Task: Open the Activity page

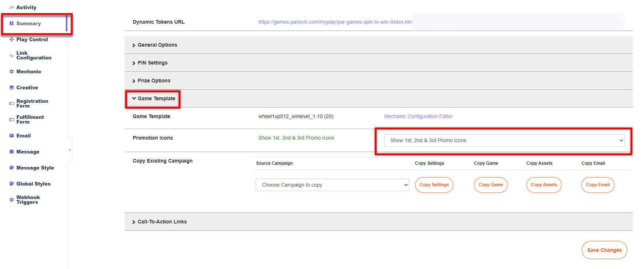Action: tap(26, 7)
